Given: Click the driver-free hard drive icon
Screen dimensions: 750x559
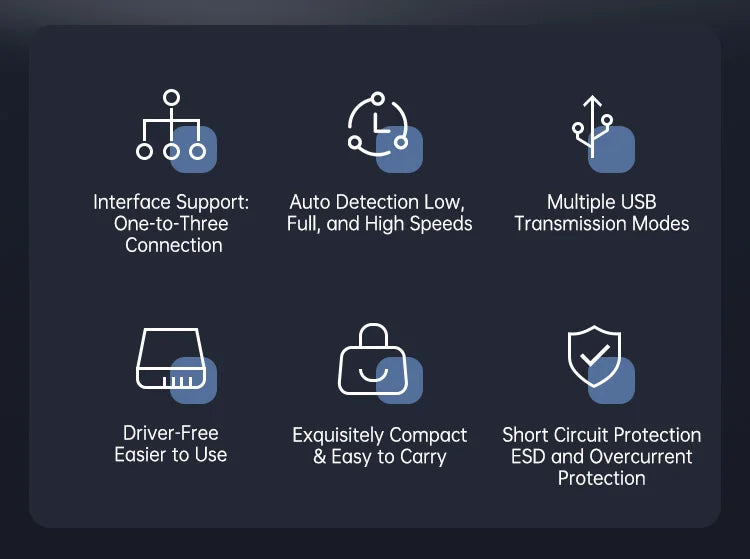Looking at the screenshot, I should coord(171,359).
